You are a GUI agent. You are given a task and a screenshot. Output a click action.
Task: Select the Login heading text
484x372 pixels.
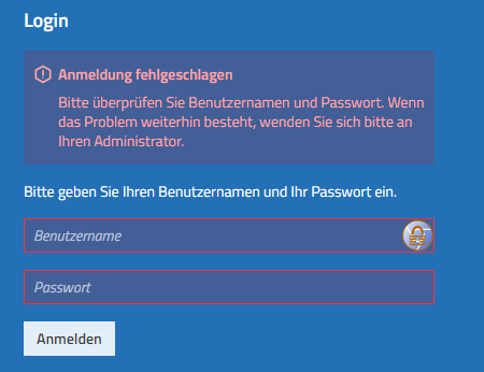(46, 21)
